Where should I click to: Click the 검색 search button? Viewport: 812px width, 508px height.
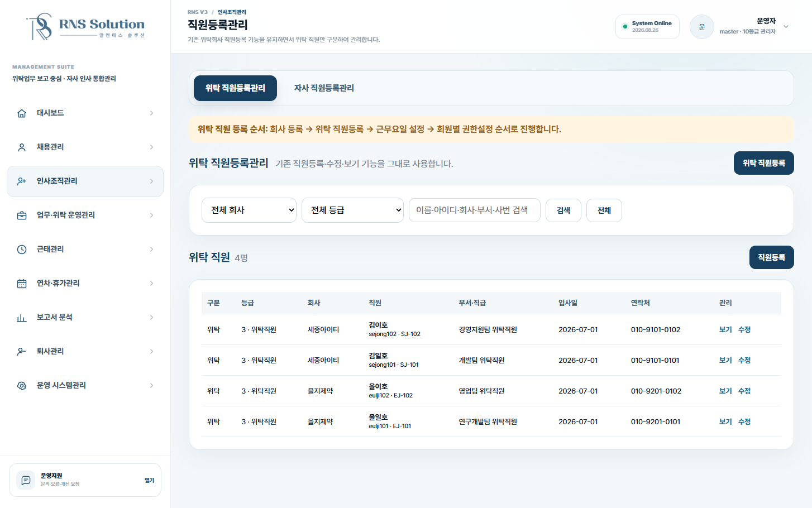pos(563,210)
